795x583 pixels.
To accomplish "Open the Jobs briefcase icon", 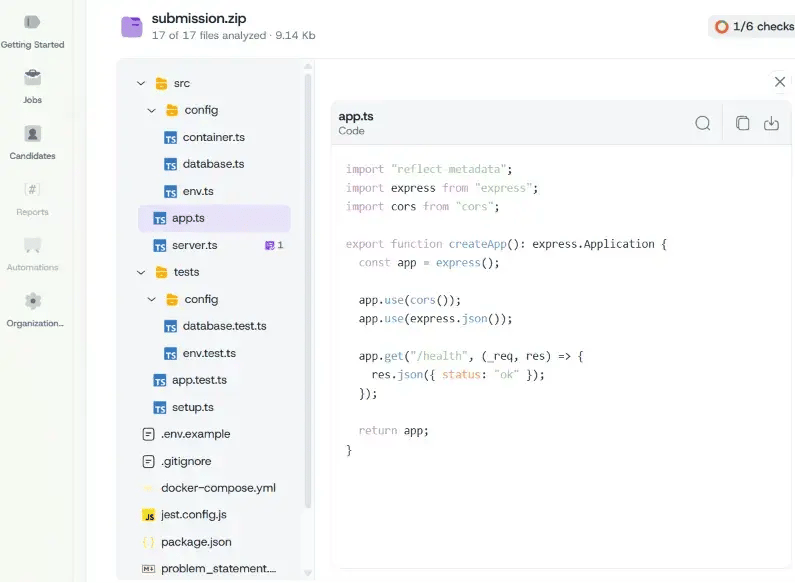I will (x=32, y=78).
